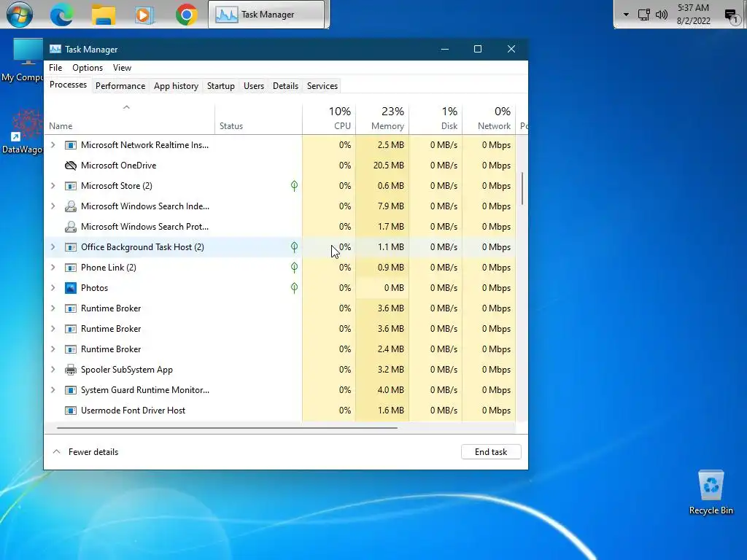747x560 pixels.
Task: Click the Task Manager title bar icon
Action: point(55,49)
